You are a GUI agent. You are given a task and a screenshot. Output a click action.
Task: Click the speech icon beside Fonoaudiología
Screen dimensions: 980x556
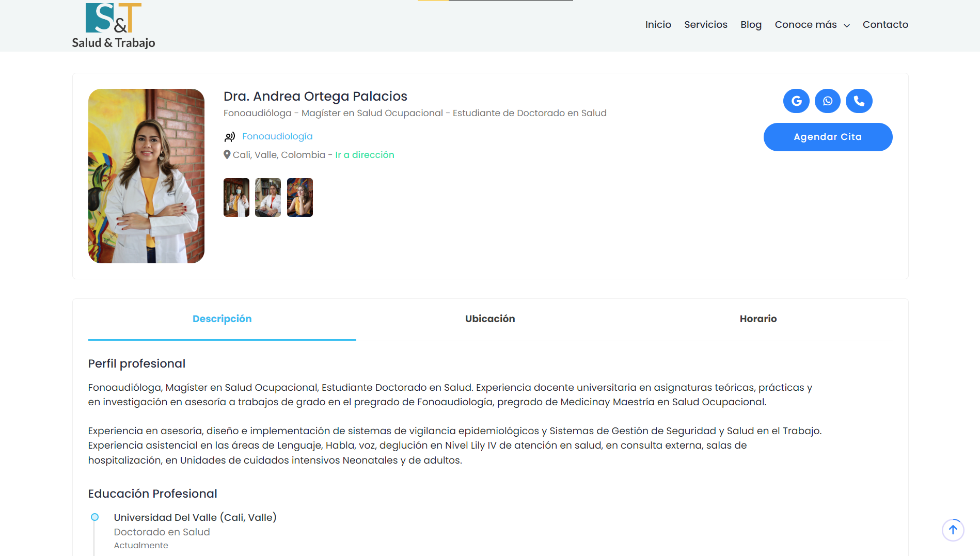tap(230, 137)
